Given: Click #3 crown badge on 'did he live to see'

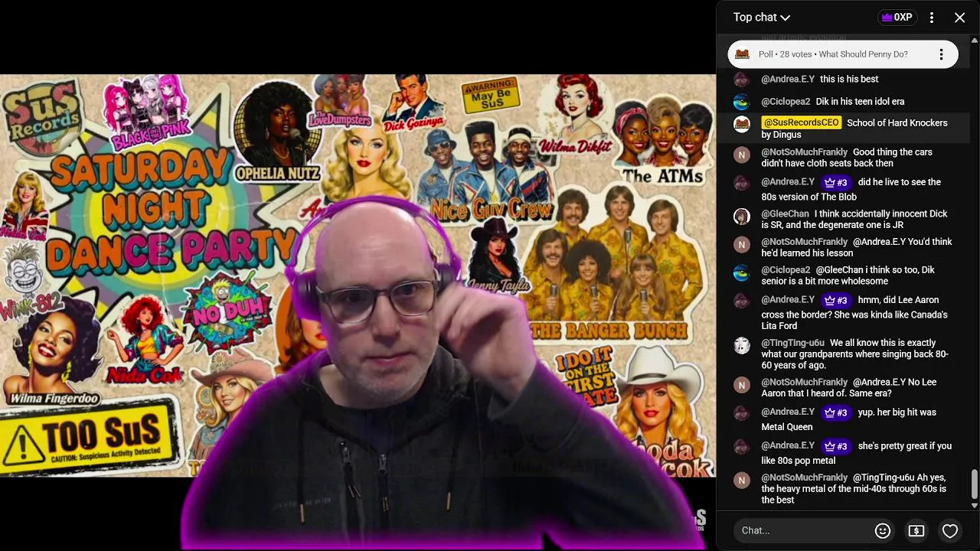Looking at the screenshot, I should pos(835,182).
